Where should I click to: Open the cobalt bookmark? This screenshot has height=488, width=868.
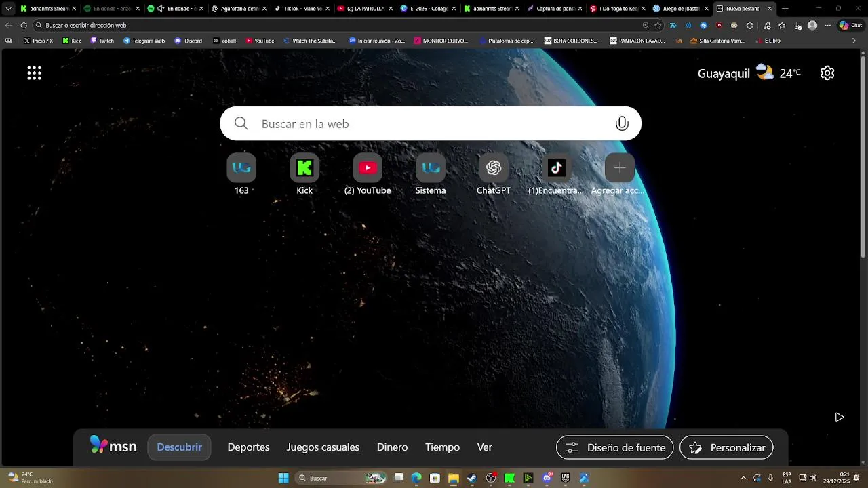[x=224, y=41]
